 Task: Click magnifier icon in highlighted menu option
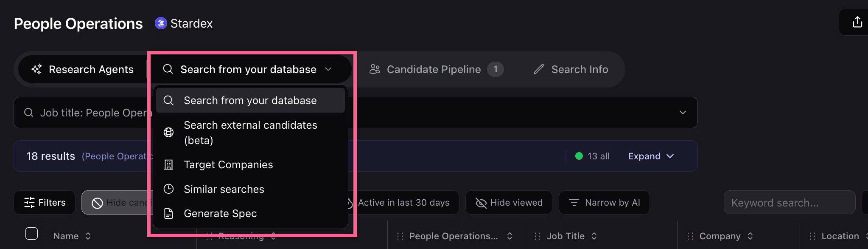pyautogui.click(x=168, y=100)
